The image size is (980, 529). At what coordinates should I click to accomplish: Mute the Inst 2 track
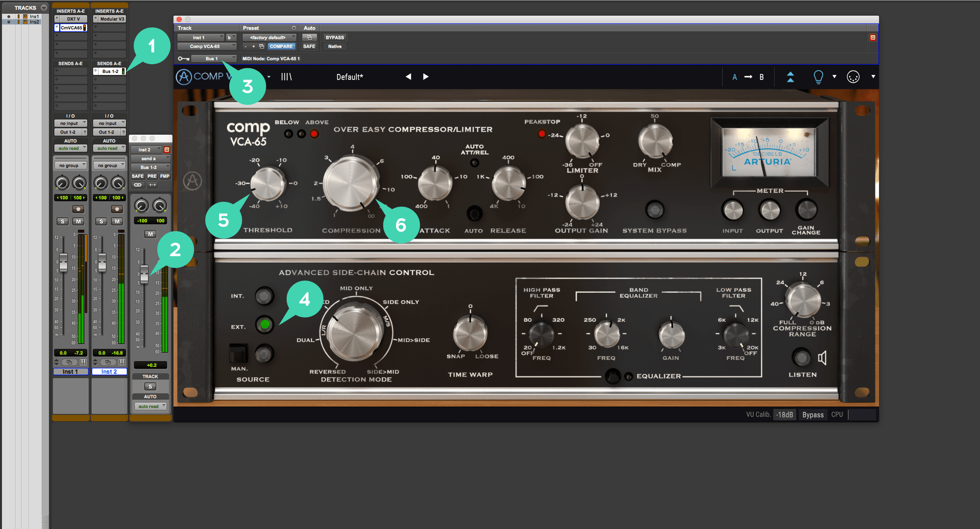[x=117, y=221]
